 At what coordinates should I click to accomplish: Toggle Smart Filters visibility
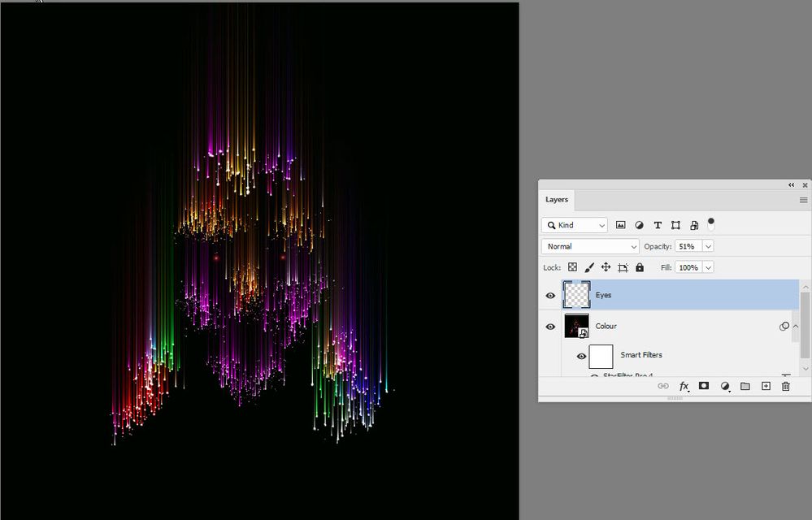point(581,356)
